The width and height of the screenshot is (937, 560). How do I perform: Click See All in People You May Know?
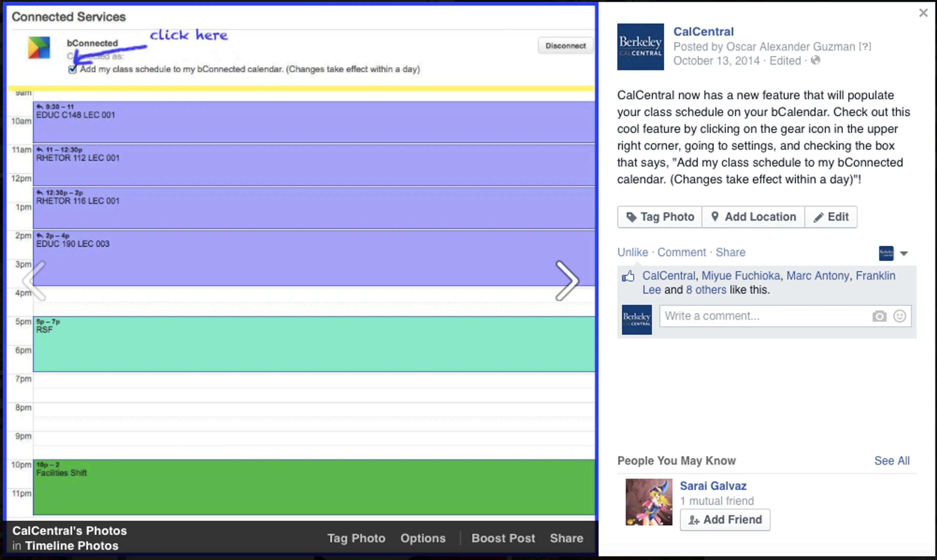pyautogui.click(x=892, y=461)
